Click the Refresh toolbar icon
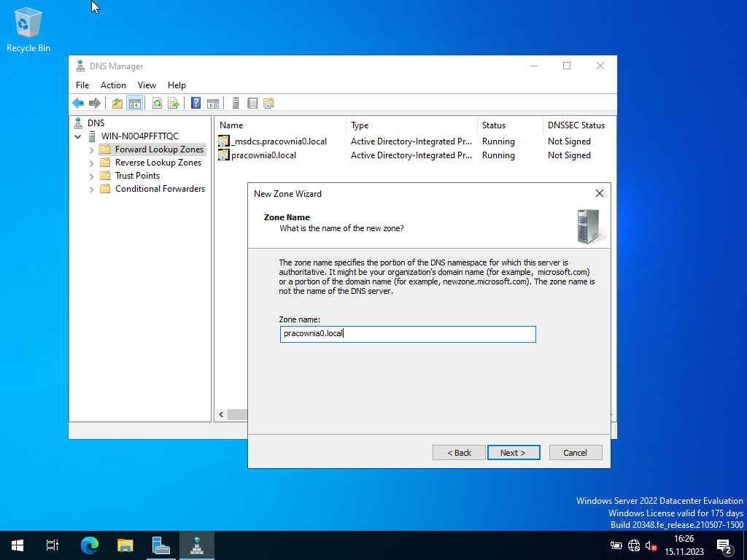This screenshot has height=560, width=747. 157,103
